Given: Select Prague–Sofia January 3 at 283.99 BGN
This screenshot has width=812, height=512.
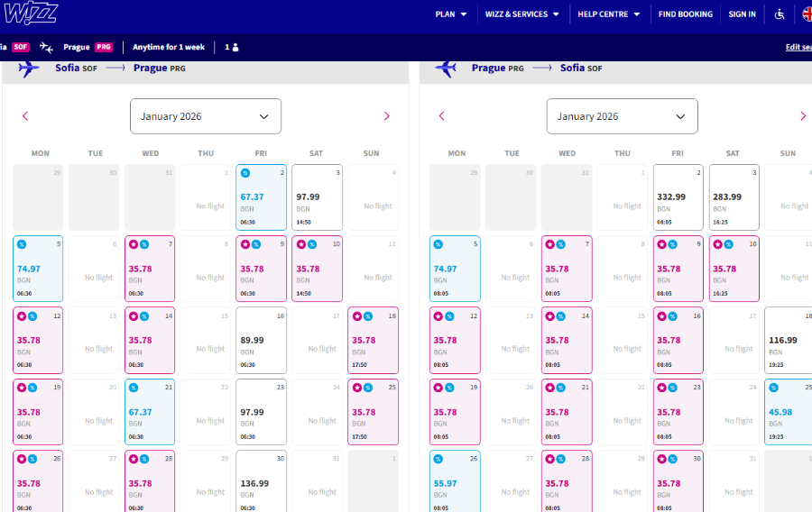Looking at the screenshot, I should (x=734, y=197).
